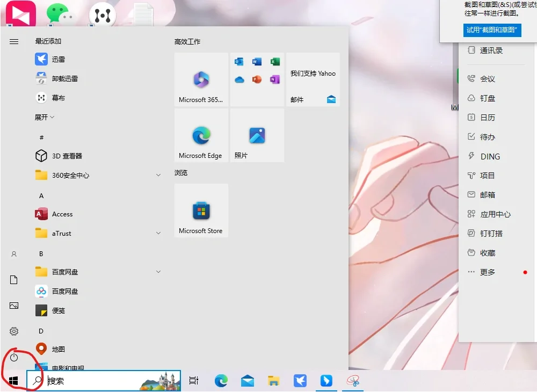Open Settings gear in Start sidebar
537x392 pixels.
[x=14, y=331]
